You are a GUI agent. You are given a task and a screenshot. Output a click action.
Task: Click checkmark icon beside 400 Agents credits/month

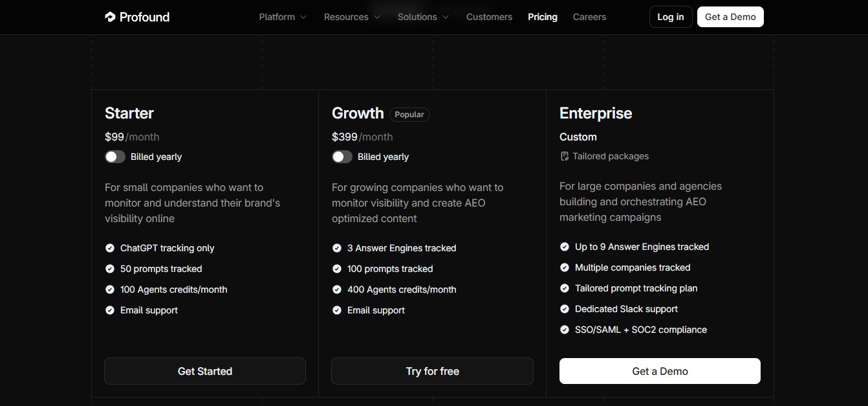coord(337,289)
